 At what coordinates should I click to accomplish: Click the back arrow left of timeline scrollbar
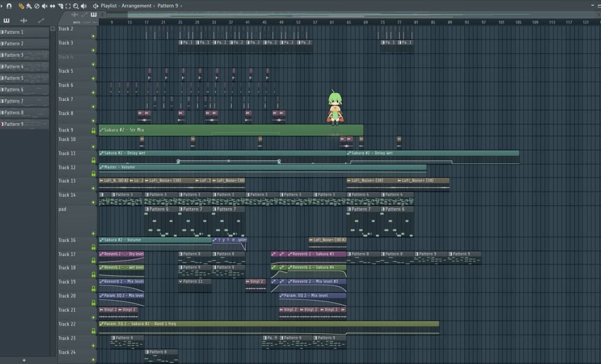103,14
